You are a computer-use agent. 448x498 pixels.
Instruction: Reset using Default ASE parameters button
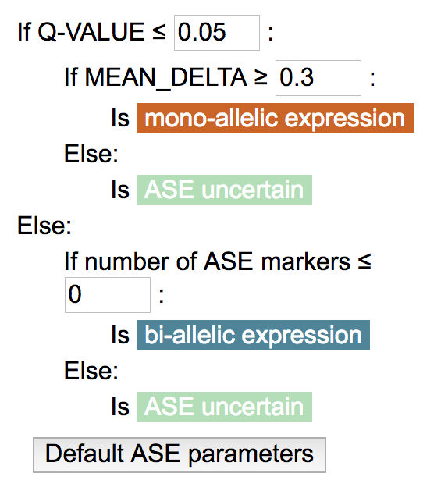180,455
